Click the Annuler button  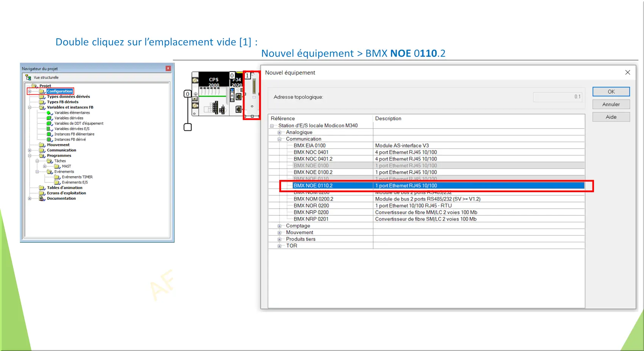pos(611,104)
